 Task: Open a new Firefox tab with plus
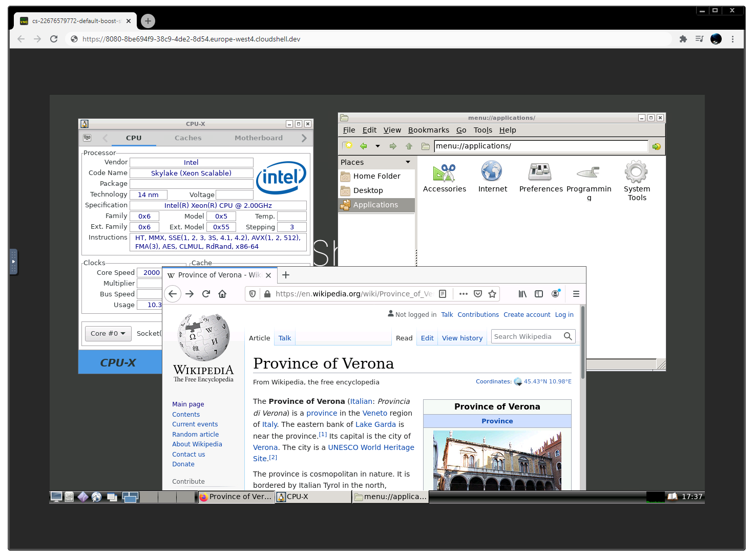(x=286, y=275)
